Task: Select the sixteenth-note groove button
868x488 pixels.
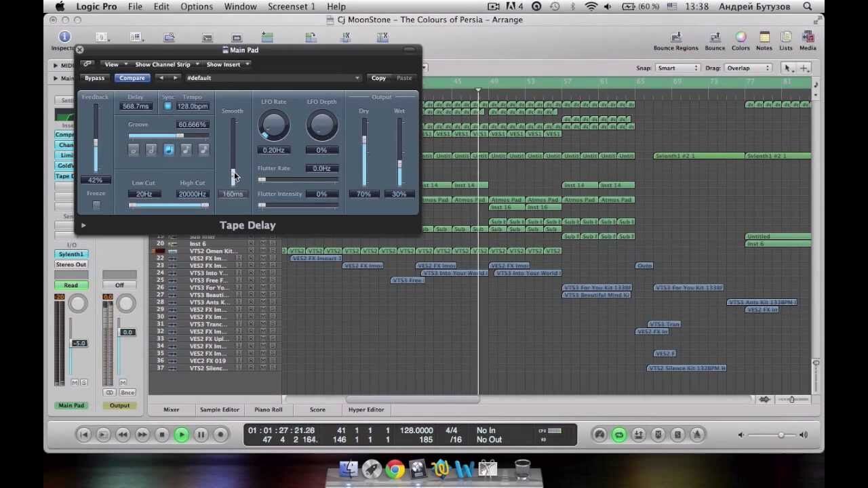Action: [x=203, y=150]
